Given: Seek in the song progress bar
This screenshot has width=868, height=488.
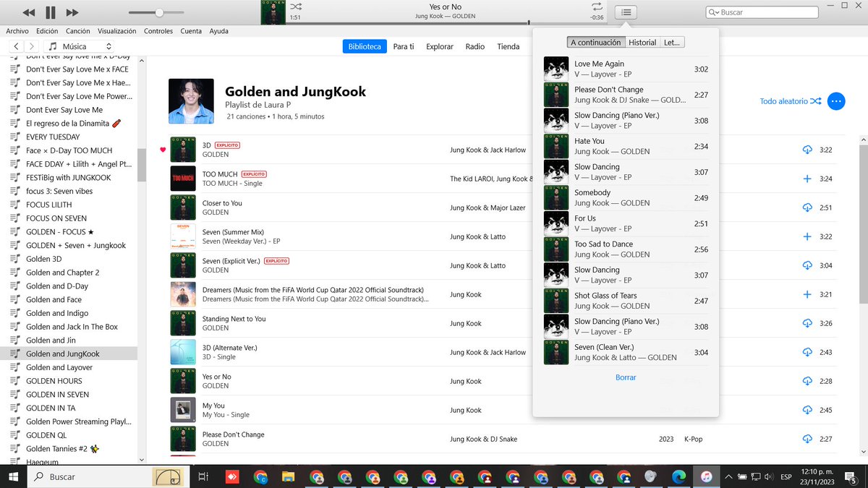Looking at the screenshot, I should [x=446, y=24].
